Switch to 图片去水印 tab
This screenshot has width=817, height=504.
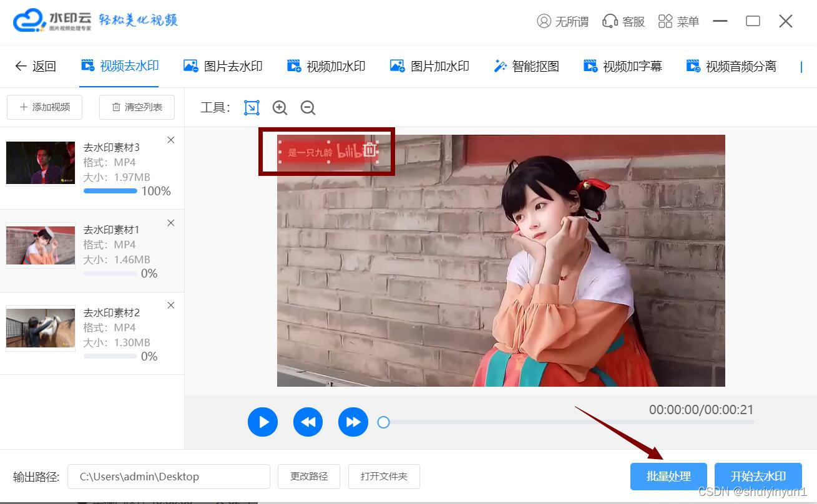(x=223, y=65)
